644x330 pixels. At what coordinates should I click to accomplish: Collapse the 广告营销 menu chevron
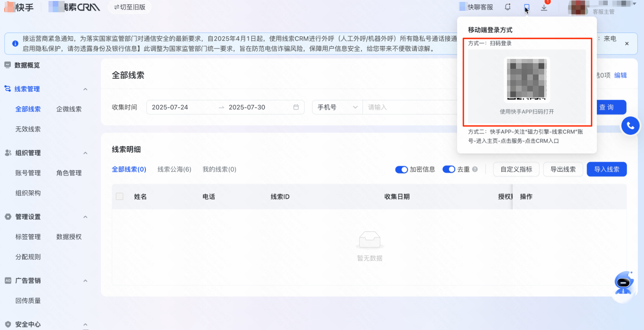tap(86, 281)
